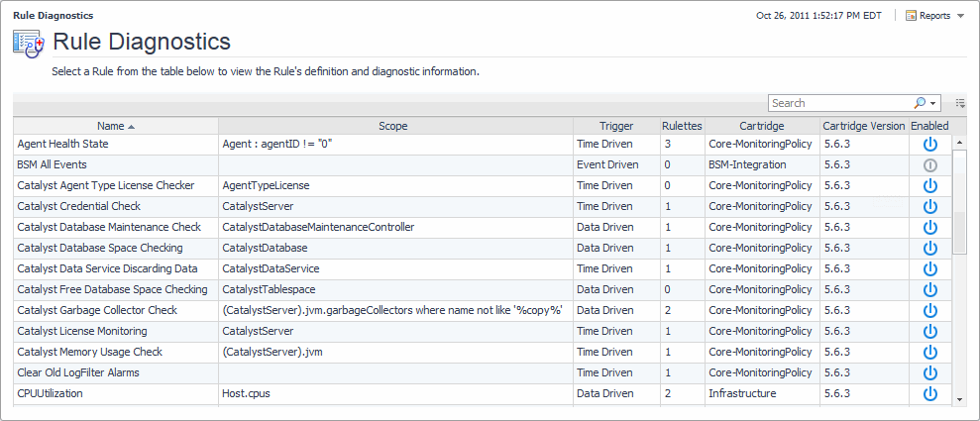Open the Catalyst Database Space Checking rule
980x421 pixels.
[x=100, y=248]
